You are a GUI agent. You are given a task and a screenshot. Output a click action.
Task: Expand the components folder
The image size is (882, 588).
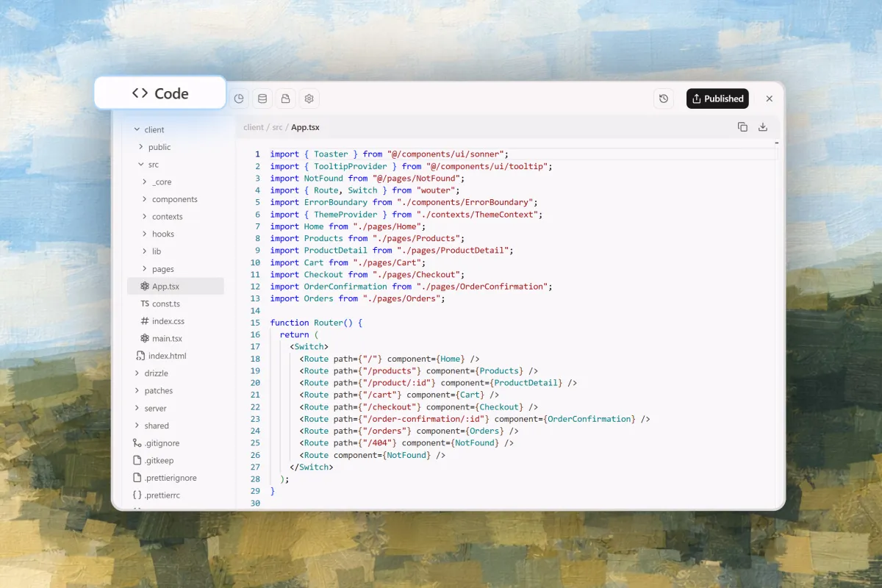[x=174, y=199]
